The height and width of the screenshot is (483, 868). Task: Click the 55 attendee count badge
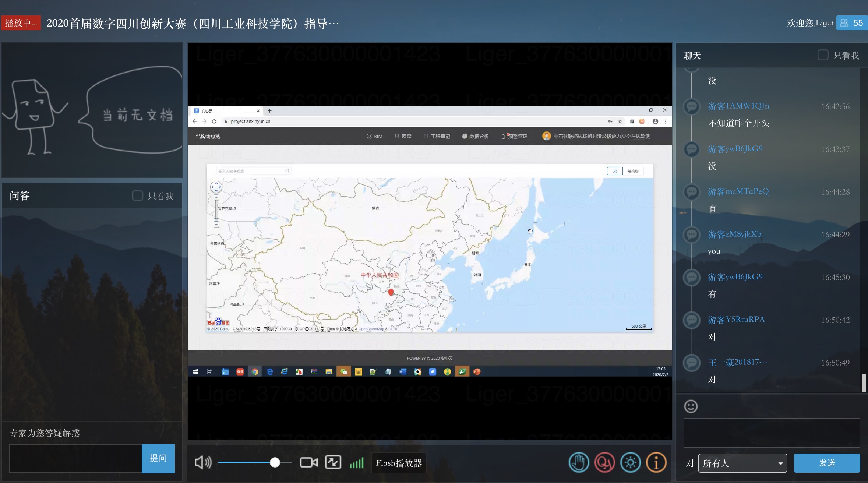852,23
